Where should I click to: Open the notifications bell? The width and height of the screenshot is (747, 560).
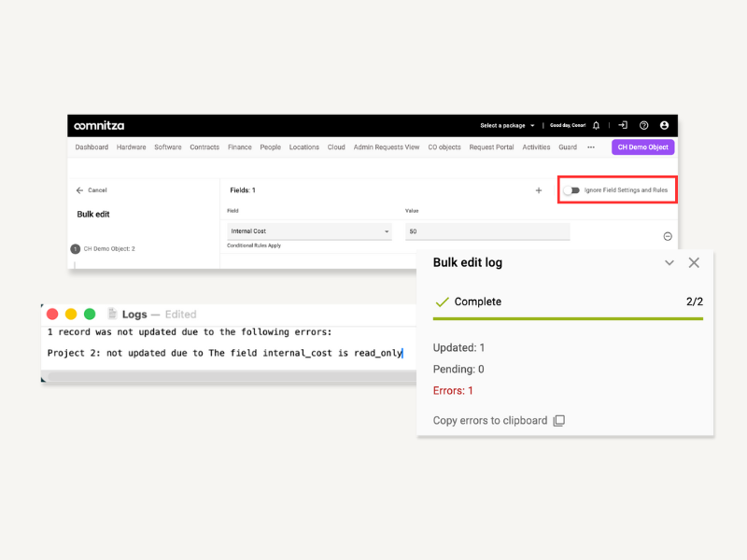[x=596, y=125]
